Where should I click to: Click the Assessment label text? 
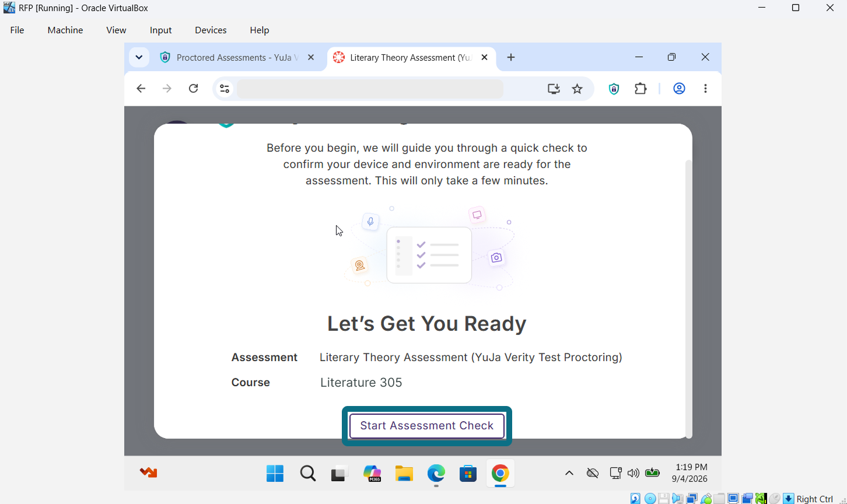pyautogui.click(x=264, y=358)
